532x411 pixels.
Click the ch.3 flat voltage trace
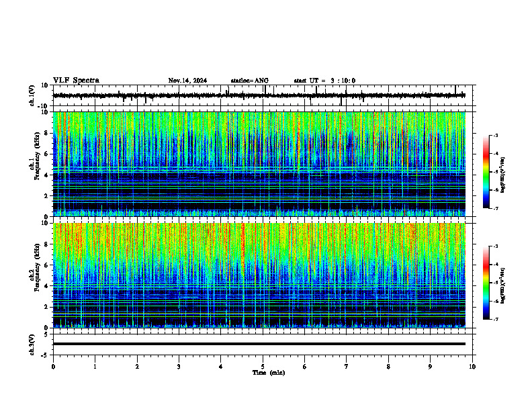click(259, 344)
